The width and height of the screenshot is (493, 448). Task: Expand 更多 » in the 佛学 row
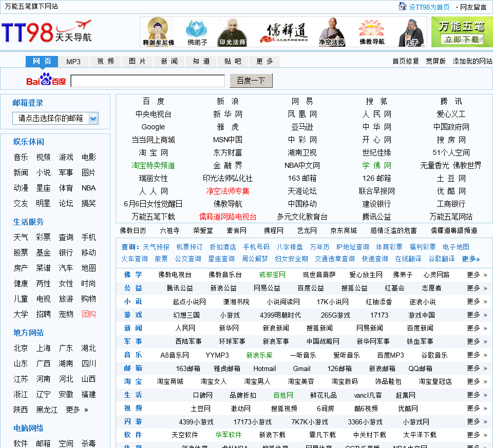(x=477, y=275)
